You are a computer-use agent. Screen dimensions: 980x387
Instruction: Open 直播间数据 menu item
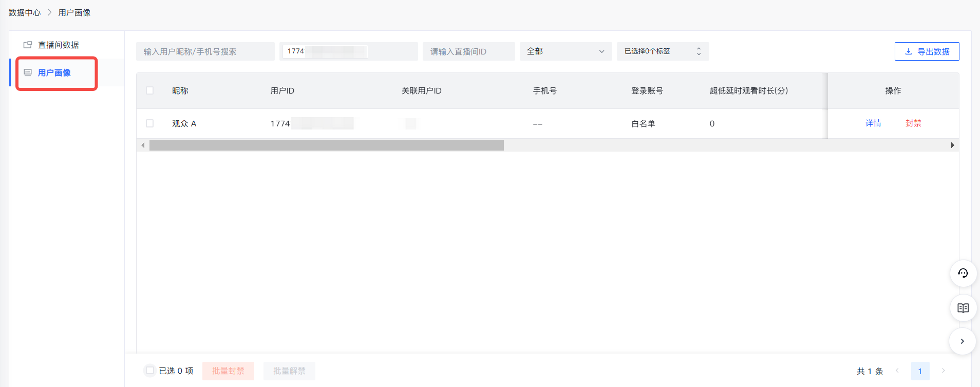click(x=67, y=45)
